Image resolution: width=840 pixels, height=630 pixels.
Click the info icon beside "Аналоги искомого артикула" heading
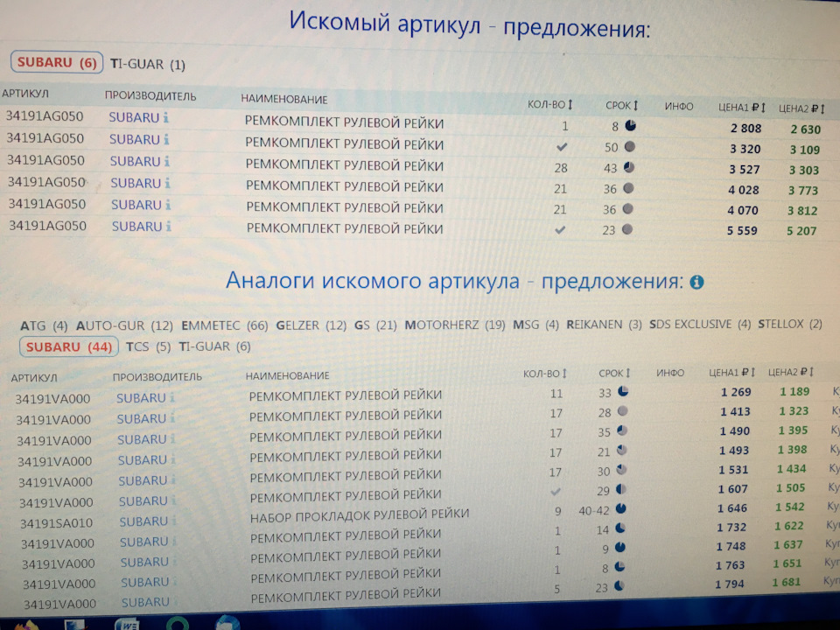pyautogui.click(x=696, y=281)
